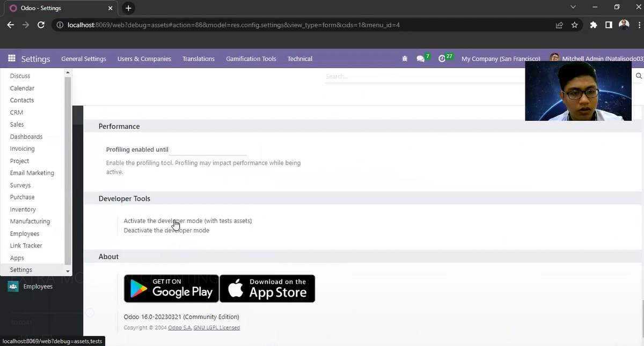Select General Settings in the top menu
The height and width of the screenshot is (346, 644).
84,59
